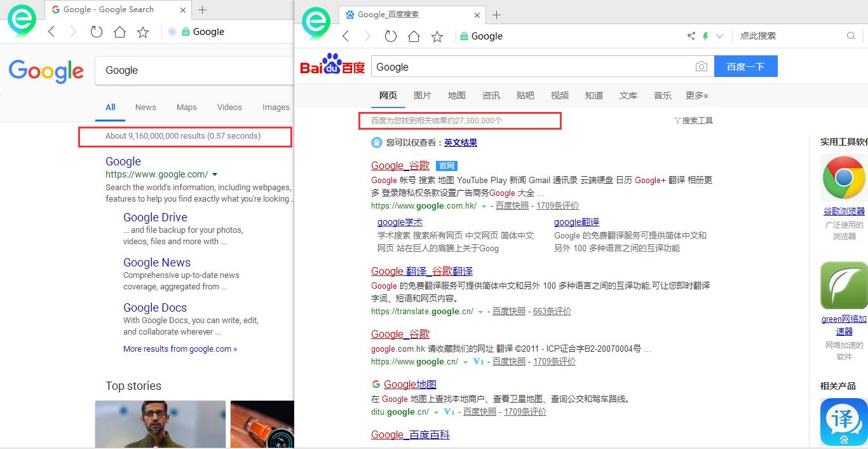
Task: Open Google 翻译_谷歌翻译 result
Action: click(x=422, y=271)
